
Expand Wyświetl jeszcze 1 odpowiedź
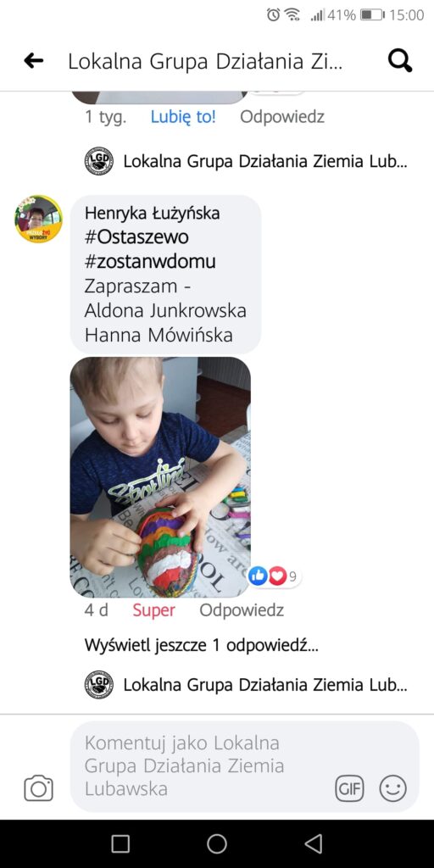(x=202, y=645)
